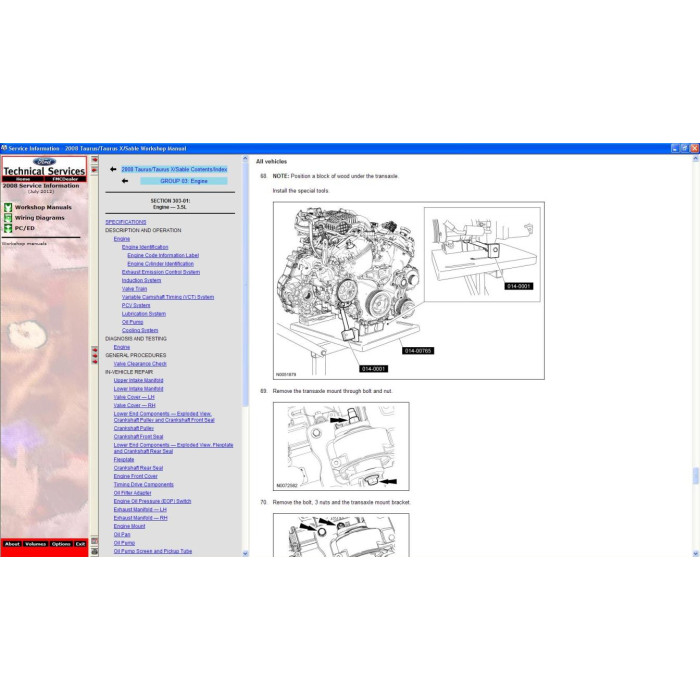
Task: Click the Options button
Action: coord(61,544)
